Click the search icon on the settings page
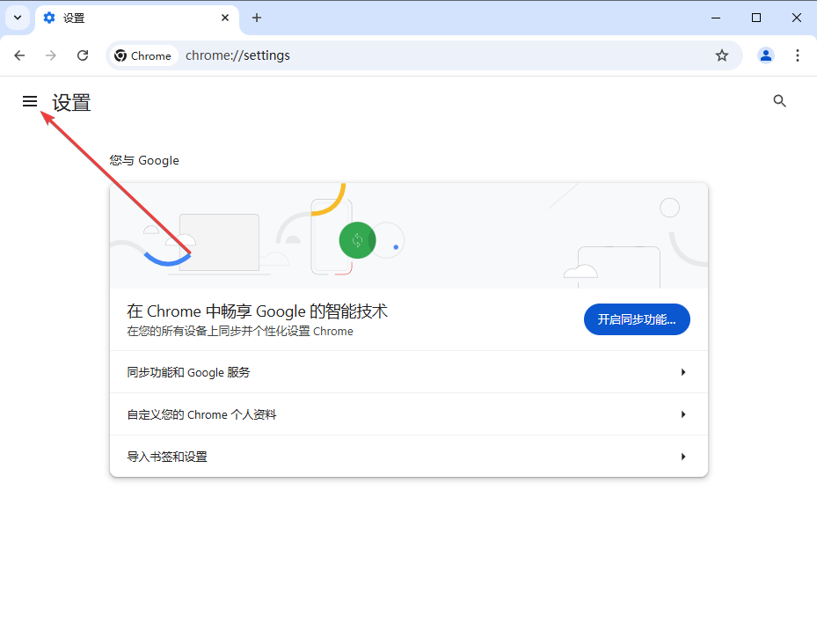 779,100
